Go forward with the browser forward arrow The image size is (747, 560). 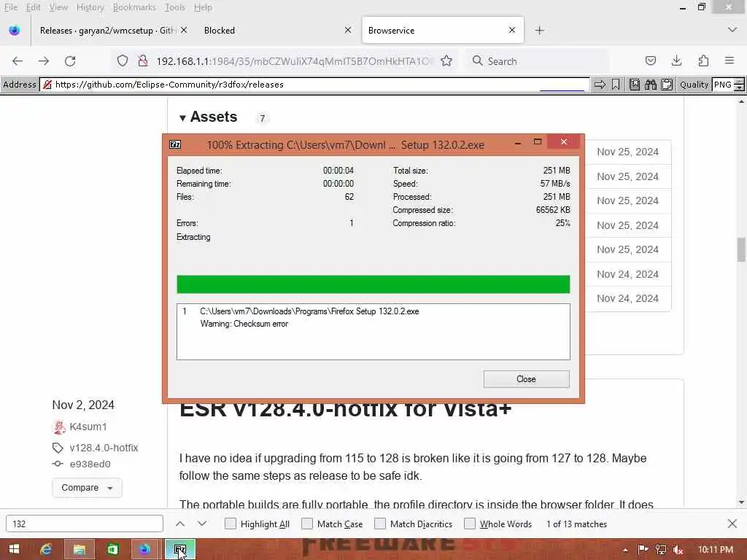coord(44,61)
